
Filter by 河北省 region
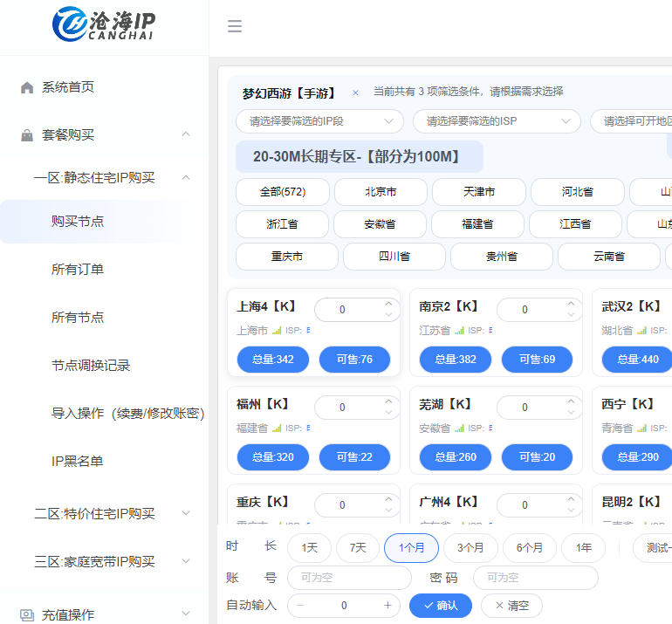(578, 192)
